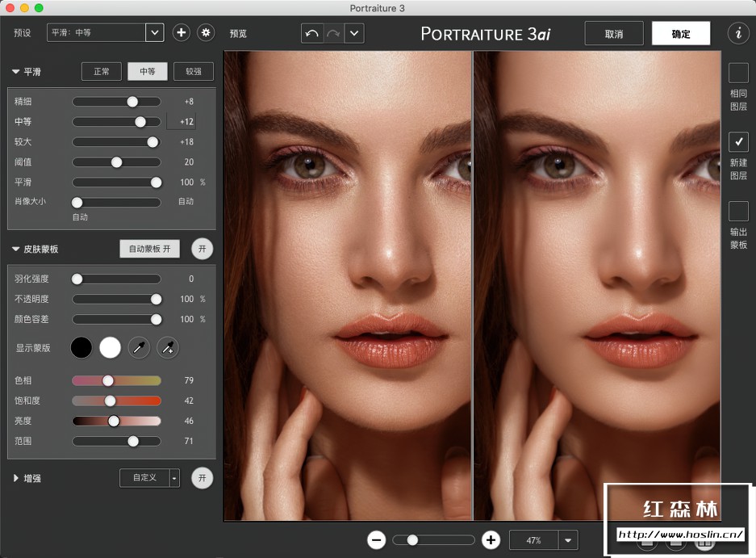Screen dimensions: 756x558
Task: Click the 确定 (OK) button
Action: [x=681, y=34]
